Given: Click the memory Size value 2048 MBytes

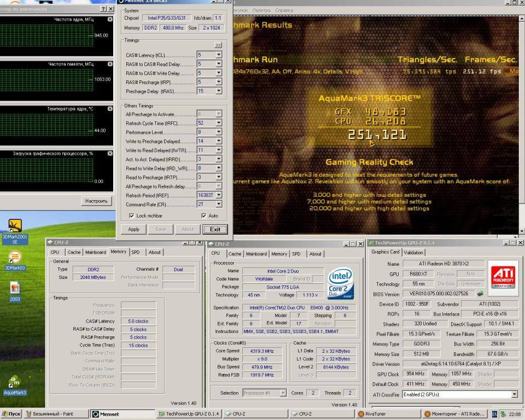Looking at the screenshot, I should (x=93, y=277).
